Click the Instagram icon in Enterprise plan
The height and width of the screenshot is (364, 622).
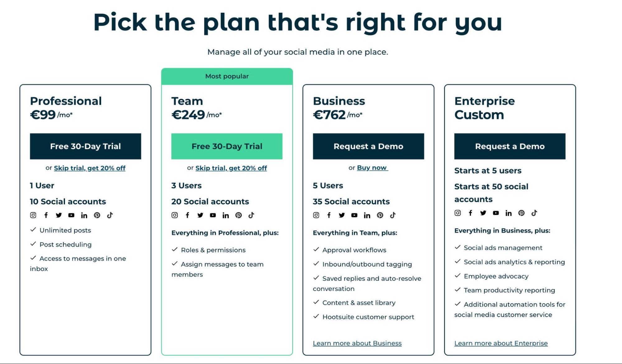(458, 213)
